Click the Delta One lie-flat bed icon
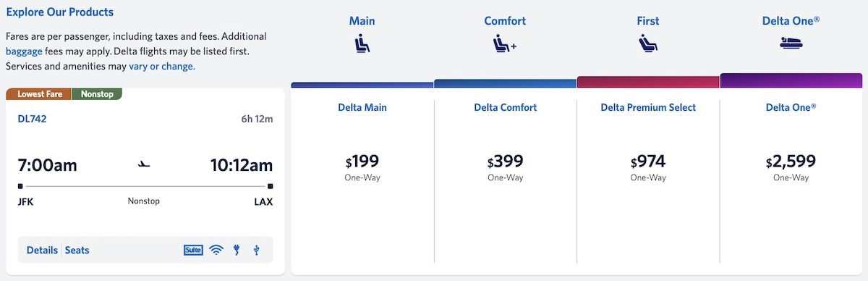Screen dimensions: 868x281 (791, 43)
